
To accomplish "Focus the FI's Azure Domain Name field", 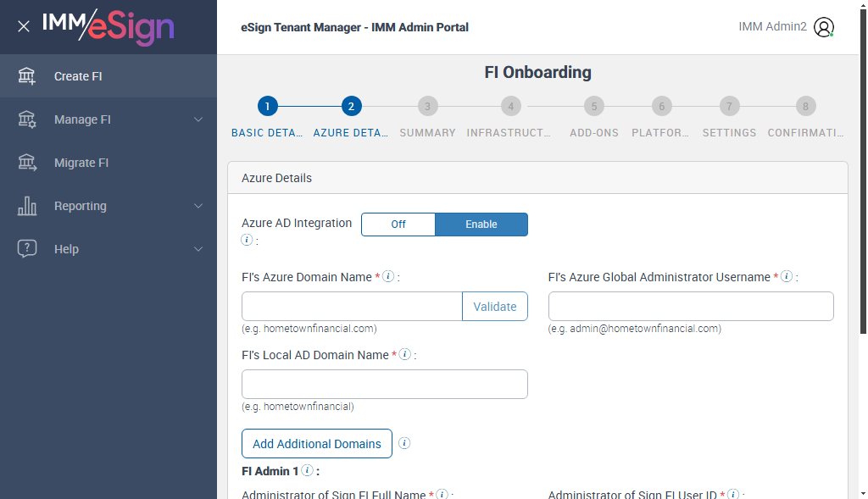I will (x=352, y=306).
